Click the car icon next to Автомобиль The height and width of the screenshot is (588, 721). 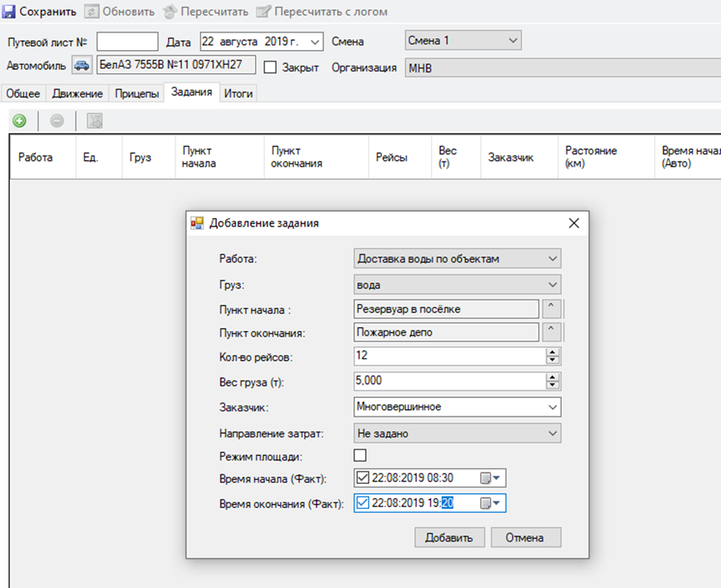(83, 65)
